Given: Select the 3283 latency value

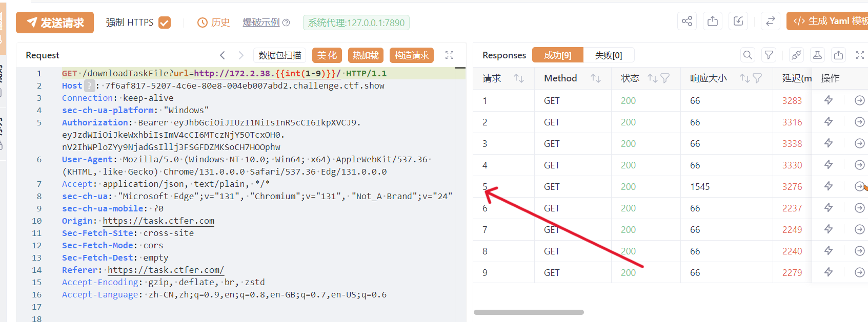Looking at the screenshot, I should 792,101.
